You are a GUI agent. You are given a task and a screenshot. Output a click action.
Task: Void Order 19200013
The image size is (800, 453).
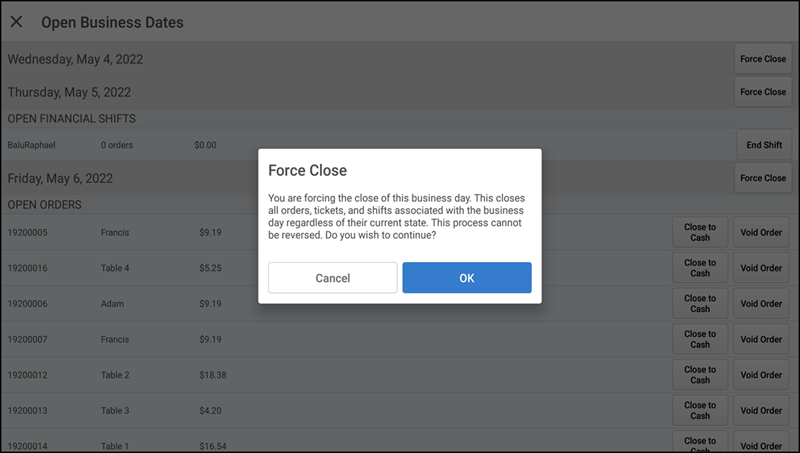[761, 411]
